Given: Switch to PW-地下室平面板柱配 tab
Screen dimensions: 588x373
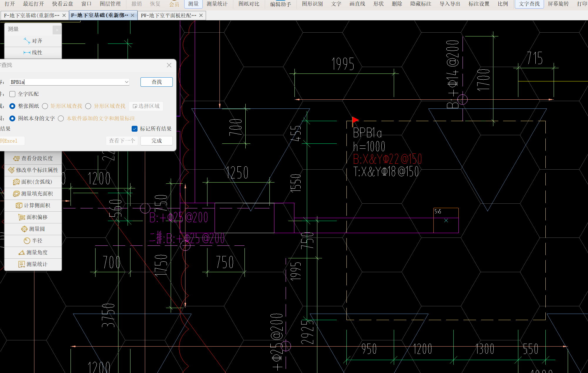Looking at the screenshot, I should [x=168, y=15].
